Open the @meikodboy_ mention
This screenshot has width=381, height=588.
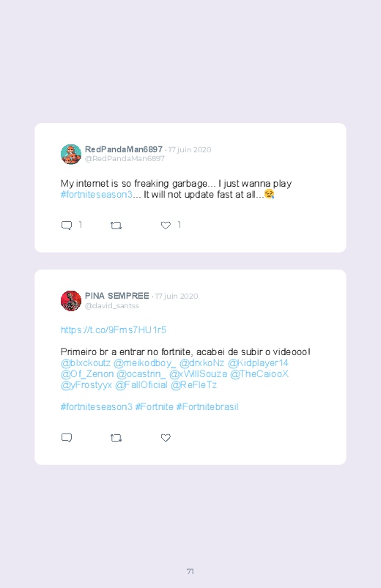[144, 362]
